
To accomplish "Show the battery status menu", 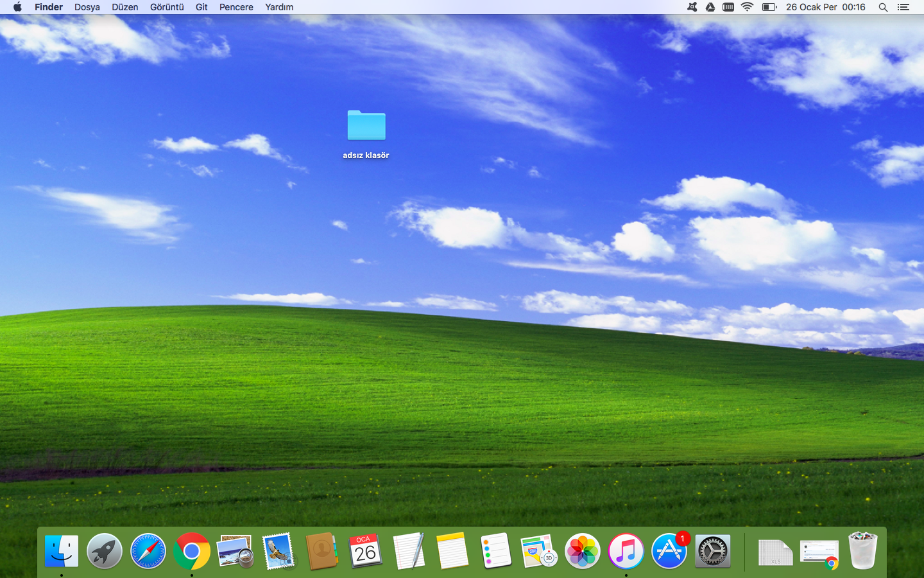I will click(x=769, y=7).
